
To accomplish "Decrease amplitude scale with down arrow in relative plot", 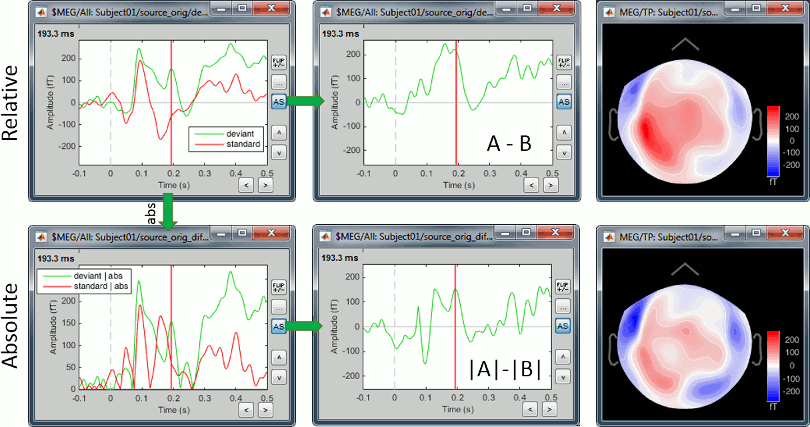I will [280, 152].
